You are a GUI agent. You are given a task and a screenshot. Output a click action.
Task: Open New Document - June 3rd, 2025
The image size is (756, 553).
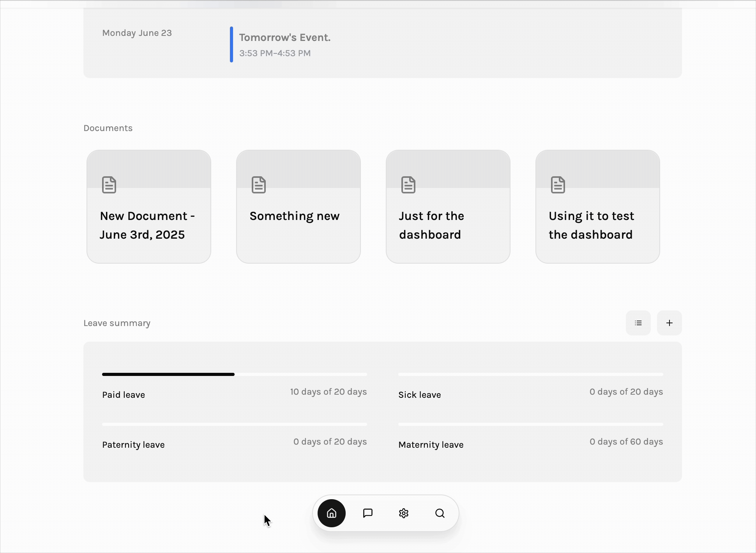tap(147, 225)
